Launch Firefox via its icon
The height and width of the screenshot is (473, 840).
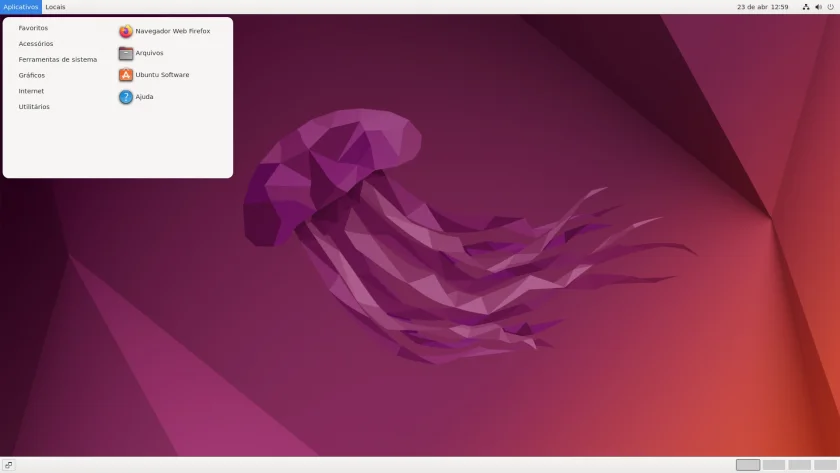pos(125,31)
